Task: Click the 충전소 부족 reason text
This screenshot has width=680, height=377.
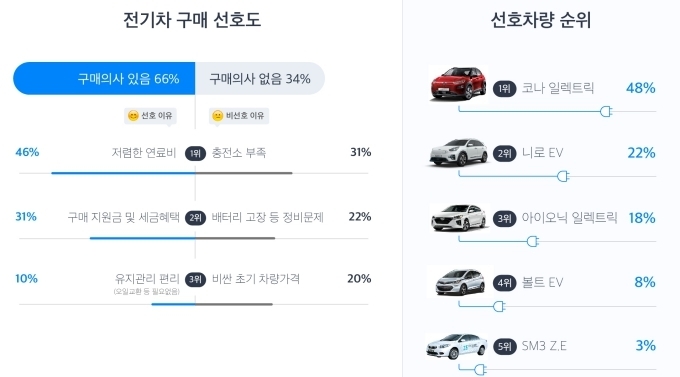Action: [x=239, y=153]
